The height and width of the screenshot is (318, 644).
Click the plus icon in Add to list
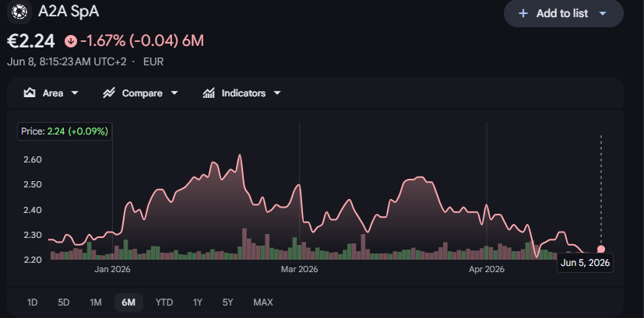click(523, 13)
